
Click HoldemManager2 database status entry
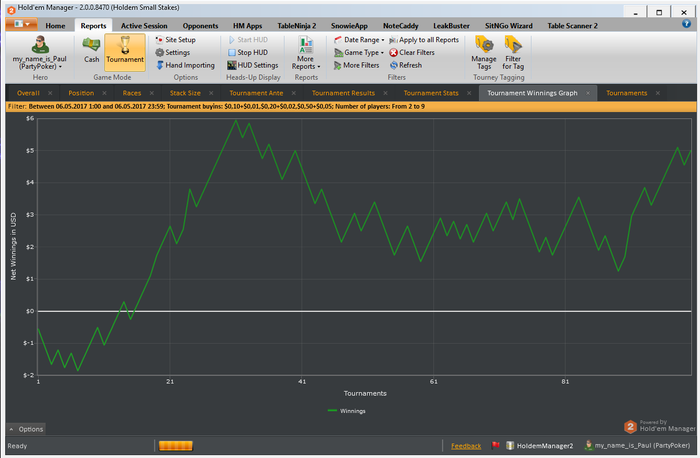pos(540,446)
